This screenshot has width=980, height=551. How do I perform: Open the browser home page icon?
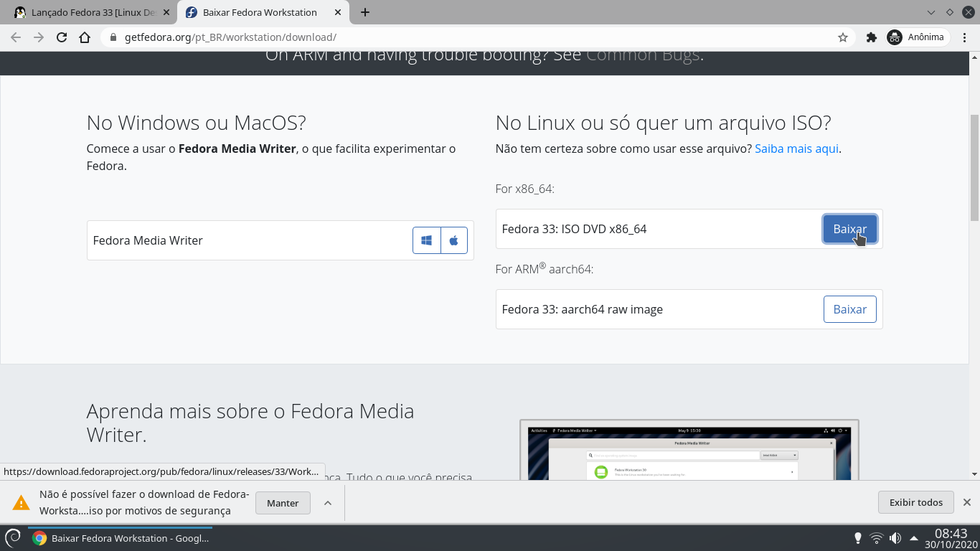(x=85, y=37)
